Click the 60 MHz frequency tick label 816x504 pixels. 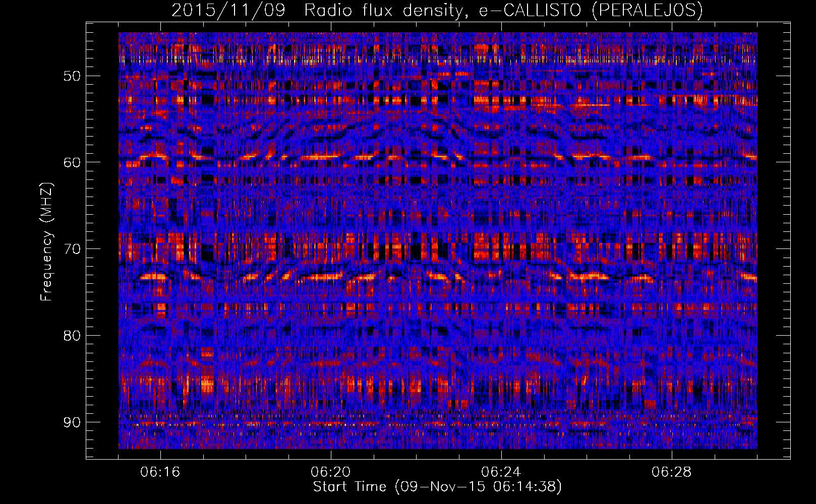click(72, 162)
